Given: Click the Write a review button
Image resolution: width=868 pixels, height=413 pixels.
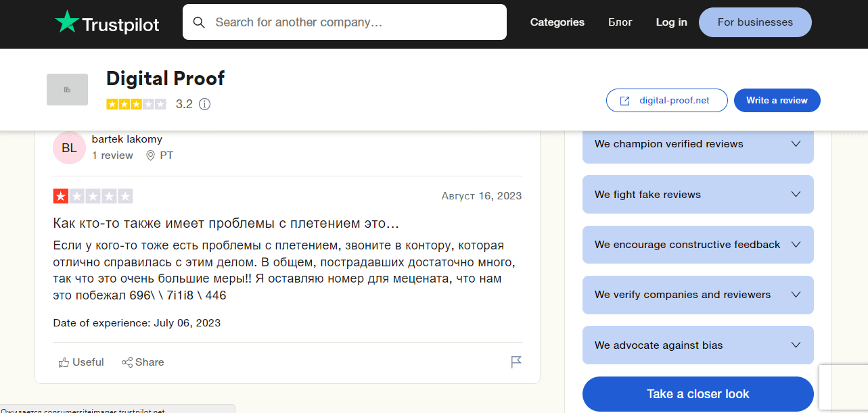Looking at the screenshot, I should (777, 100).
